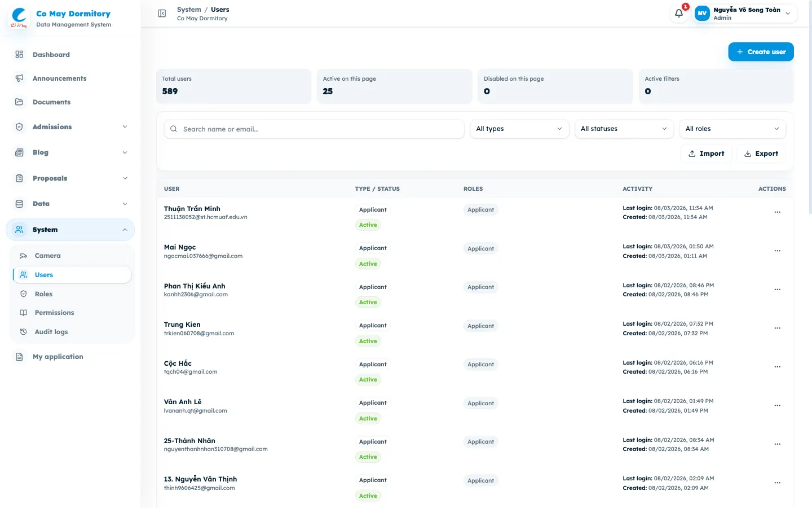Click the Co May Dormitory logo
The width and height of the screenshot is (812, 508).
[19, 18]
